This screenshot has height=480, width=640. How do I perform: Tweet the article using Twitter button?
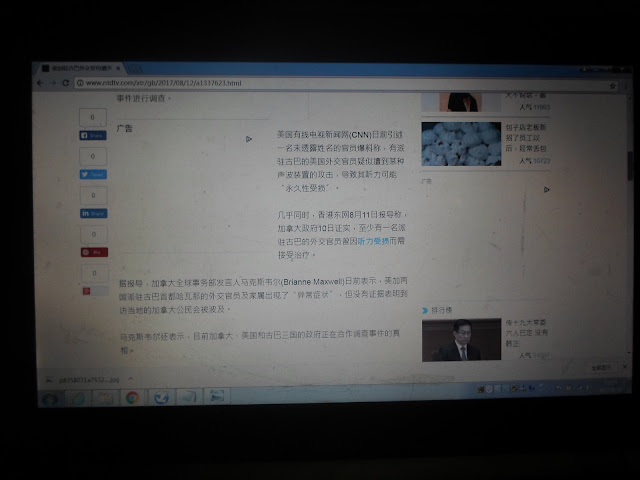point(93,174)
